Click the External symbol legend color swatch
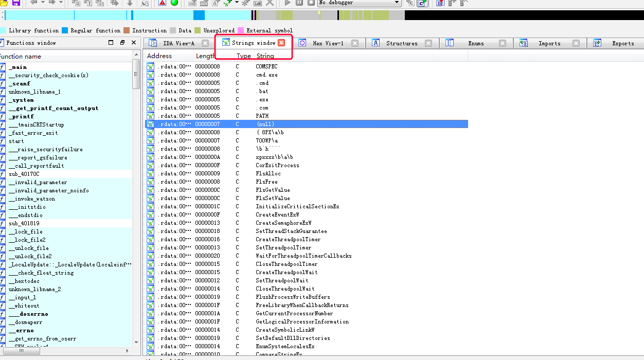The height and width of the screenshot is (360, 644). point(240,30)
